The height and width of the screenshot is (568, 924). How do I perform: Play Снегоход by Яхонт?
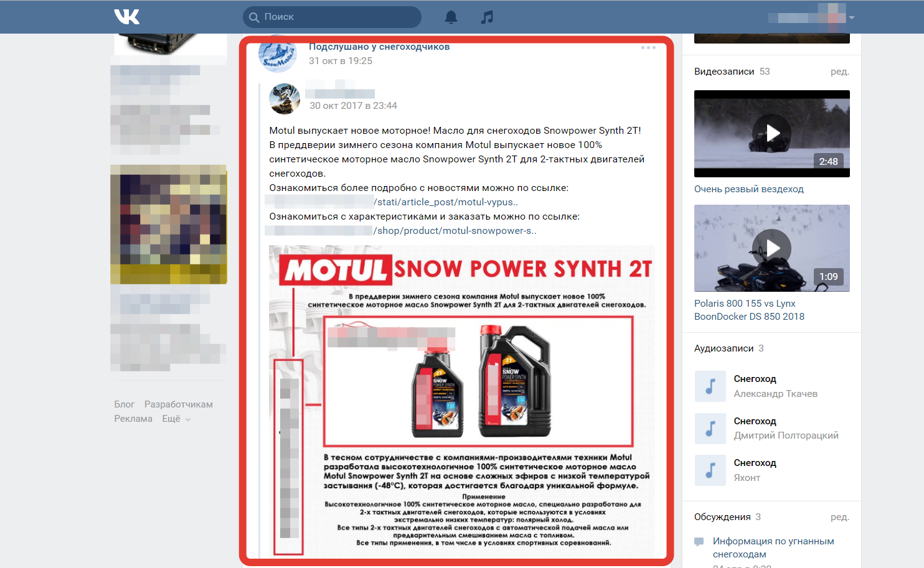click(710, 470)
